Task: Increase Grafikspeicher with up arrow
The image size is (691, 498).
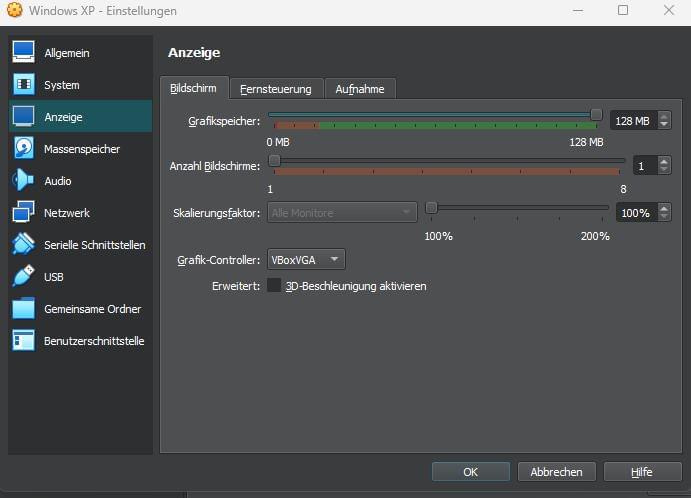Action: pos(664,115)
